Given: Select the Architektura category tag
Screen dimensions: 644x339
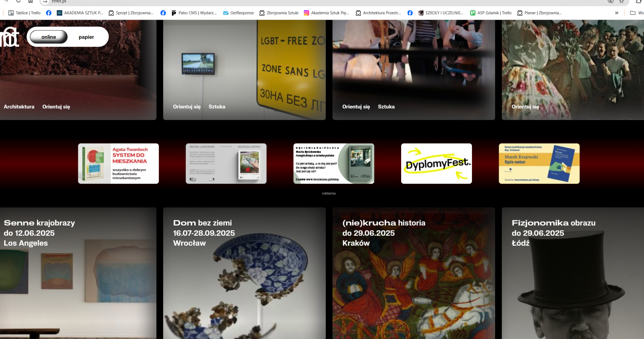Looking at the screenshot, I should 19,107.
